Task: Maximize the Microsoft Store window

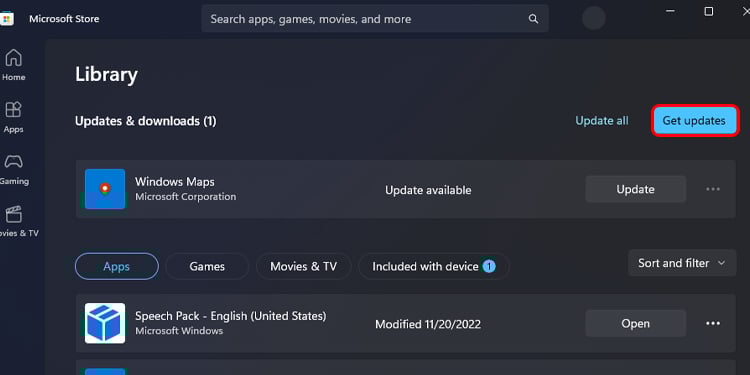Action: 709,11
